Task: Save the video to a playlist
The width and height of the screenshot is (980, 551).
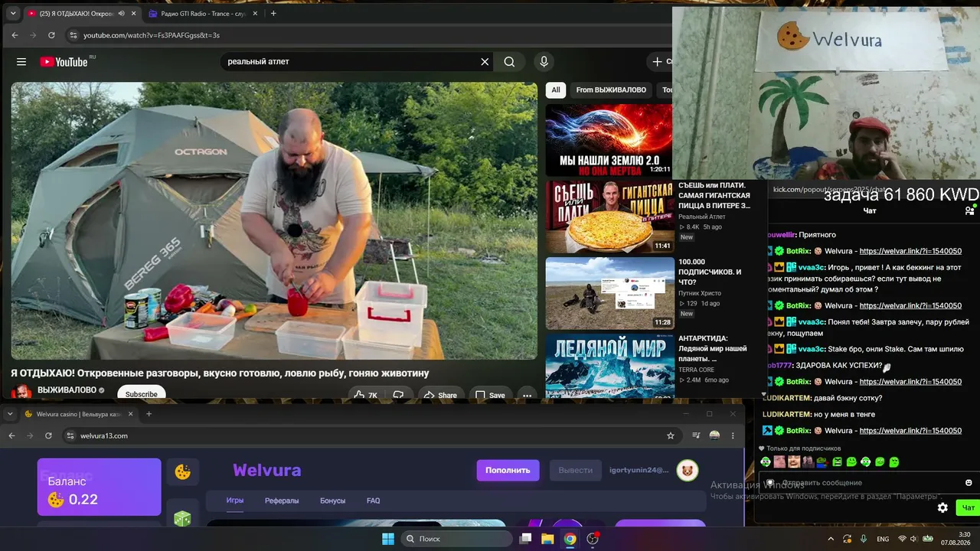Action: [490, 395]
